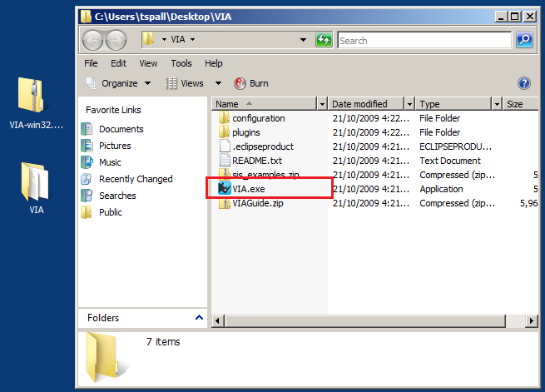The height and width of the screenshot is (392, 545).
Task: Select the configuration folder icon
Action: [x=224, y=118]
